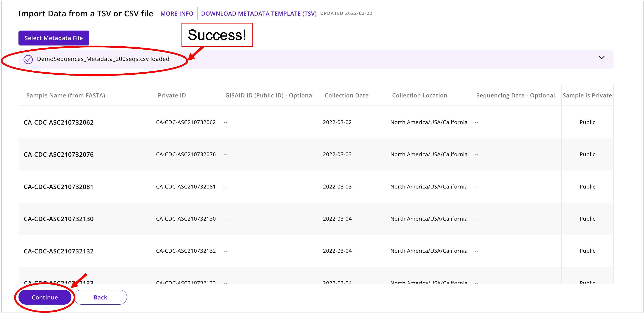Screen dimensions: 644x313
Task: Click collection date in CA-CDC-ASC210732081 row
Action: click(337, 187)
